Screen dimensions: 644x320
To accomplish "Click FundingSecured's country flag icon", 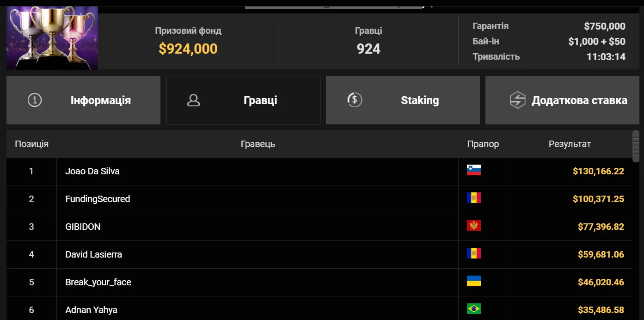I will pyautogui.click(x=474, y=198).
